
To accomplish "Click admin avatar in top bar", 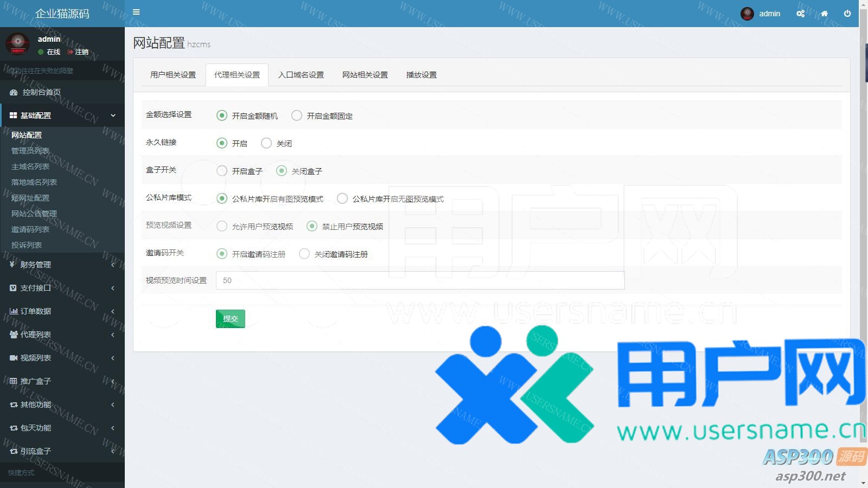I will 747,14.
